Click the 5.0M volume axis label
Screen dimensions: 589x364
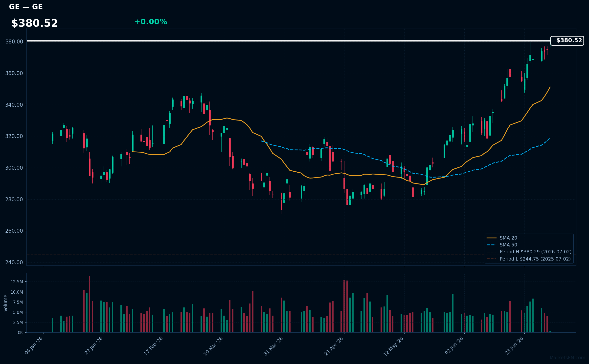(x=18, y=312)
